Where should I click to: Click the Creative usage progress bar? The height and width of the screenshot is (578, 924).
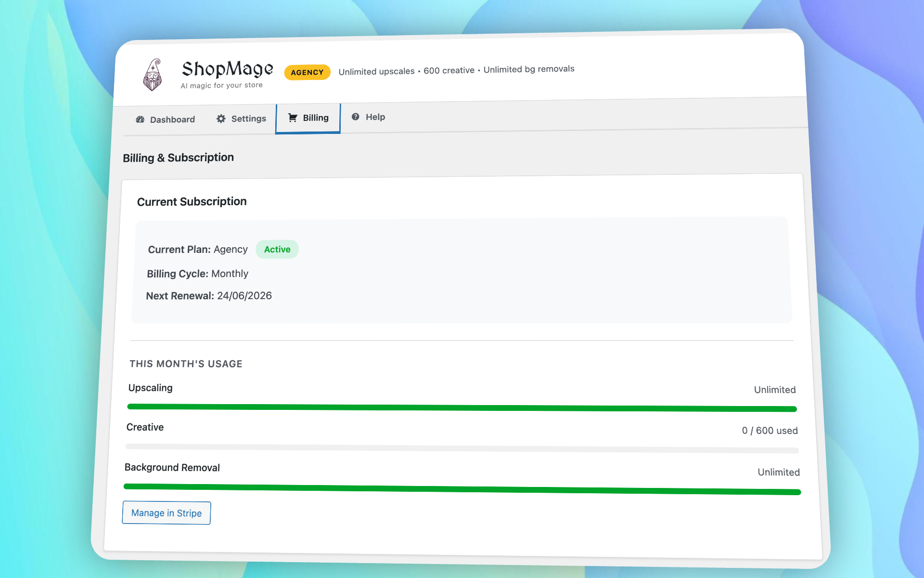pyautogui.click(x=462, y=448)
